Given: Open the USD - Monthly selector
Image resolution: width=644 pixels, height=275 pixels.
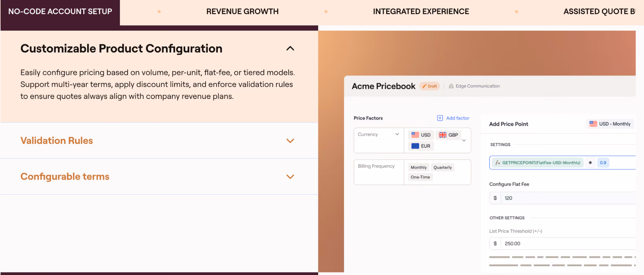Looking at the screenshot, I should tap(610, 124).
